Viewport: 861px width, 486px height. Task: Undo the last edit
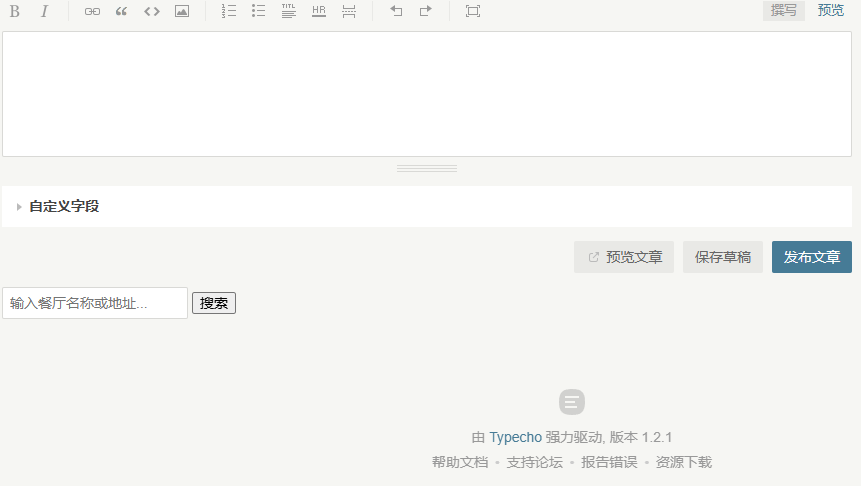396,11
